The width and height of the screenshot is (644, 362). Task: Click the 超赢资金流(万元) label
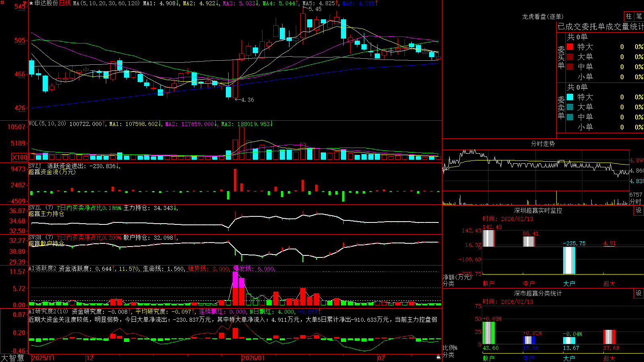(52, 172)
